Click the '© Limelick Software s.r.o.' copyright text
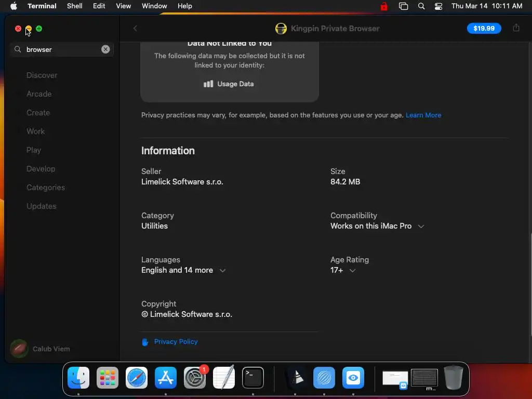 point(187,314)
